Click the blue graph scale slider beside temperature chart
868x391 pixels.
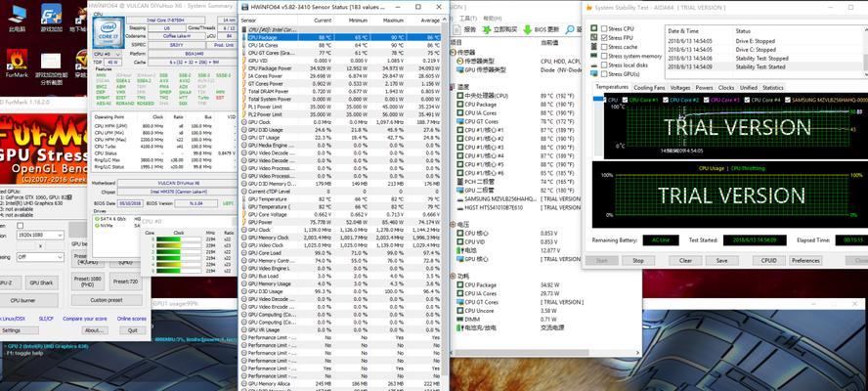(x=597, y=99)
